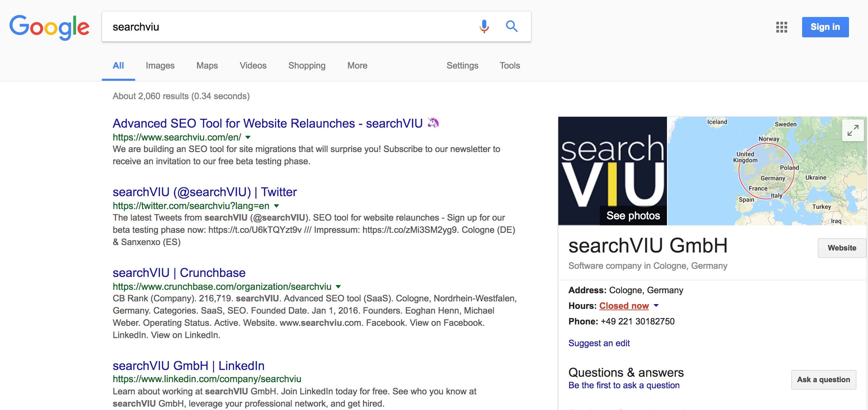Click the magnifying glass search icon
The image size is (868, 410).
click(511, 26)
